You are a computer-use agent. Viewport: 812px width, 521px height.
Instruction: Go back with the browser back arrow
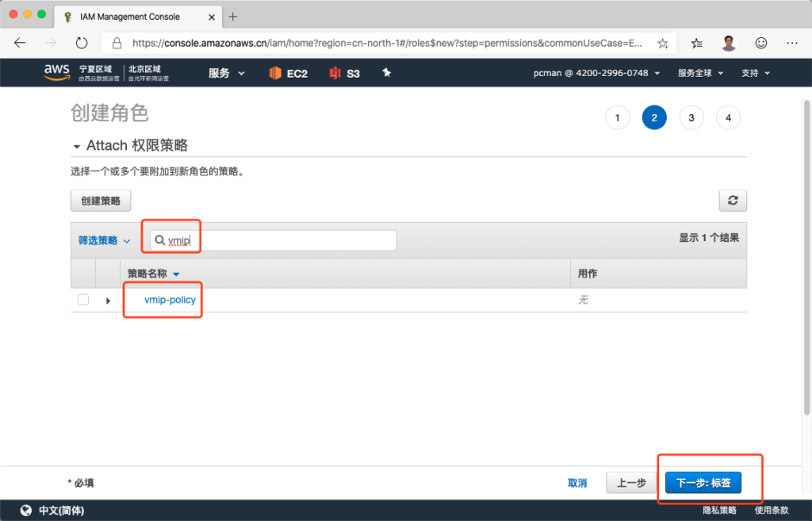[20, 43]
